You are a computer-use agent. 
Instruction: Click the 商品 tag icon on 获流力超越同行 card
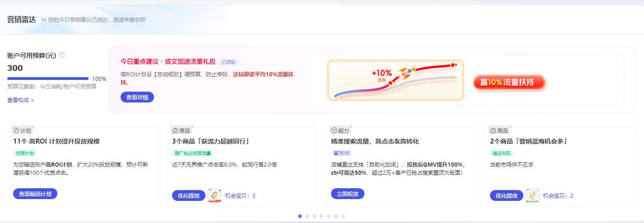[x=175, y=130]
